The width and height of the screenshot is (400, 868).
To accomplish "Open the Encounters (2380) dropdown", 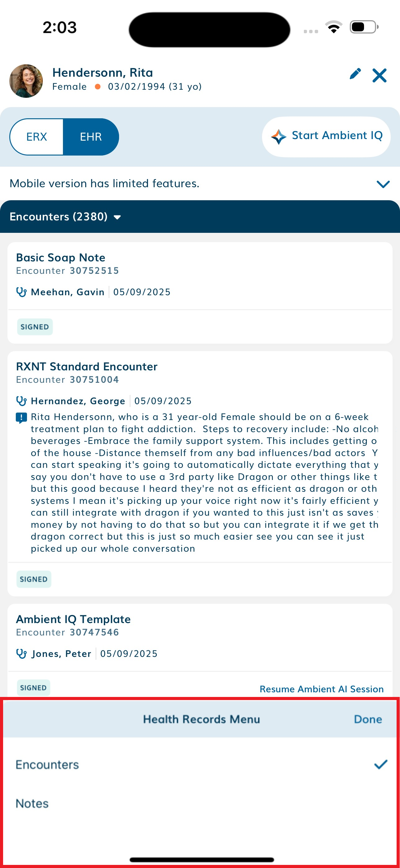I will 65,216.
